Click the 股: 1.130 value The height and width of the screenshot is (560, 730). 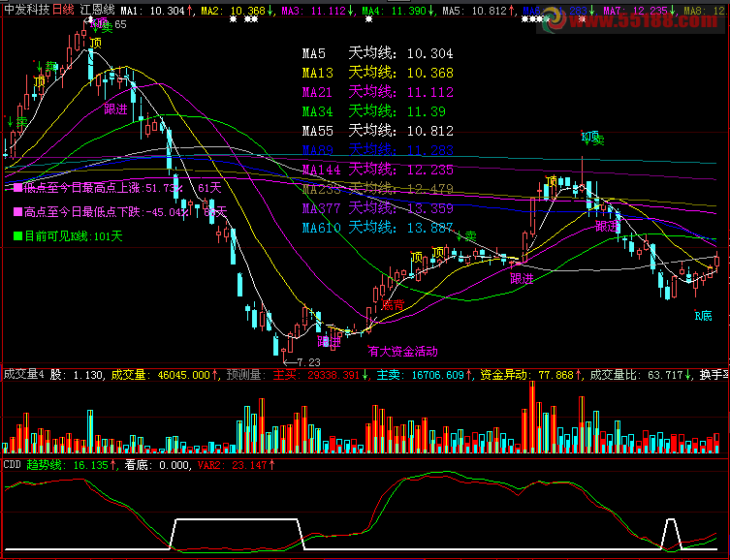coord(77,374)
